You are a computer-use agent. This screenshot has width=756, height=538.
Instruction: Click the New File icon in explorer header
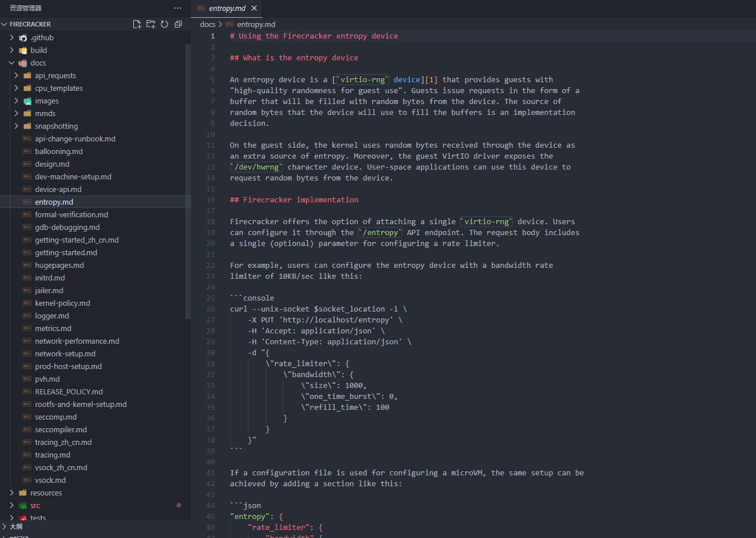click(x=137, y=24)
